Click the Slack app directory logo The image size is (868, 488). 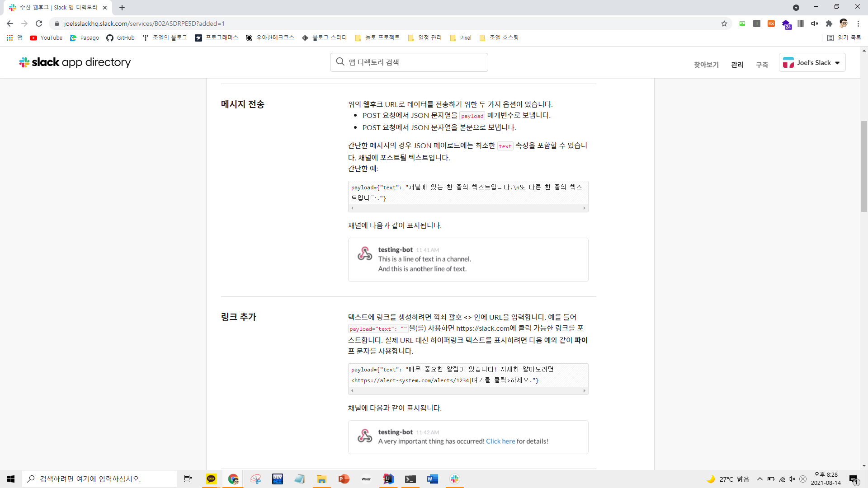point(75,62)
